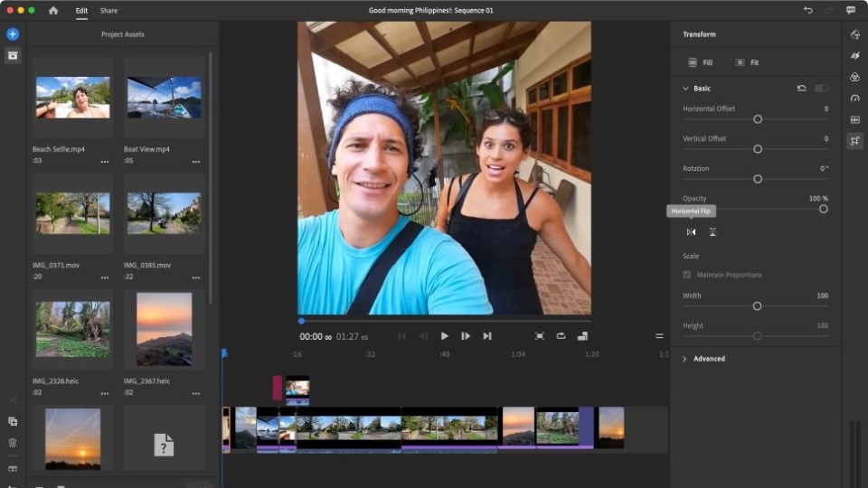Viewport: 868px width, 488px height.
Task: Toggle full screen preview icon
Action: point(539,336)
